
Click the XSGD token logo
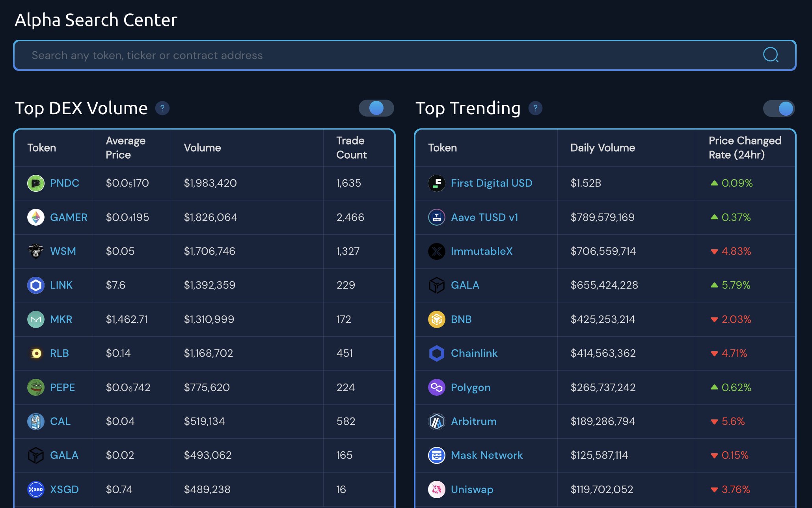pos(35,489)
